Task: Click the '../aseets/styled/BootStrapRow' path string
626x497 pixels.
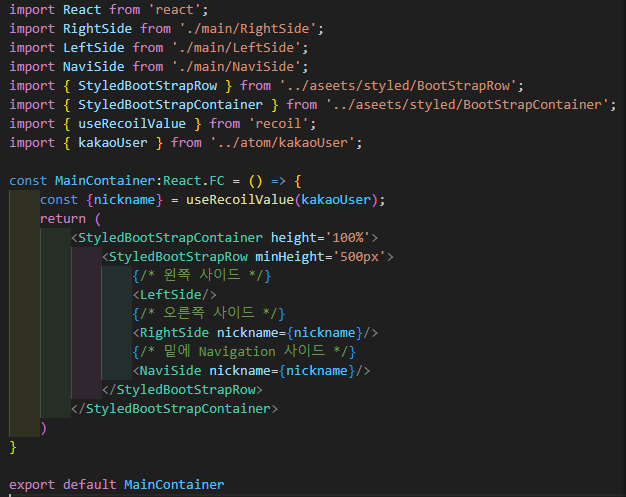Action: 398,85
